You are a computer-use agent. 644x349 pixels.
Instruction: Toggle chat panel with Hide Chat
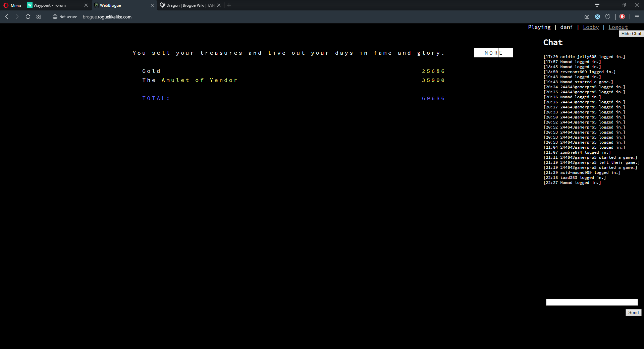(631, 34)
